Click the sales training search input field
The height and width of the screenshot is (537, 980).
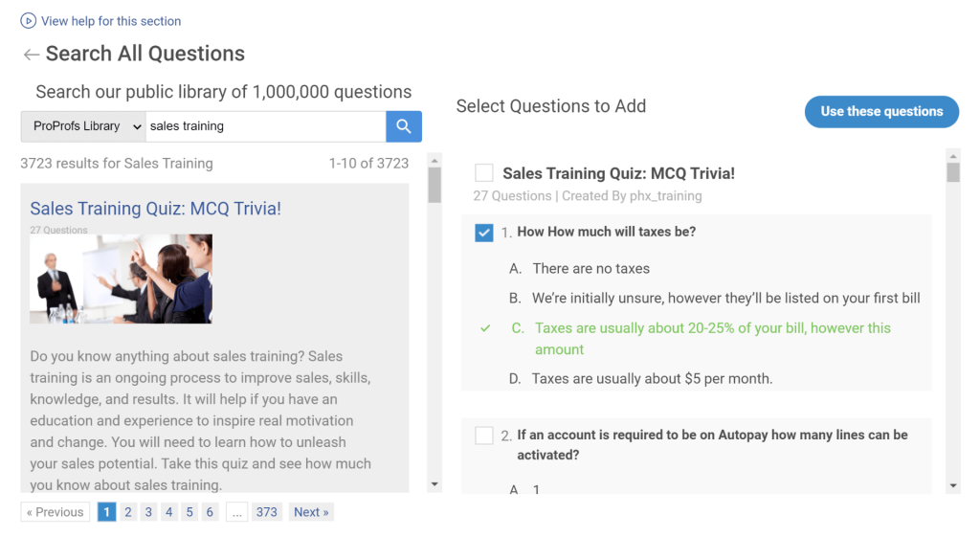coord(265,126)
